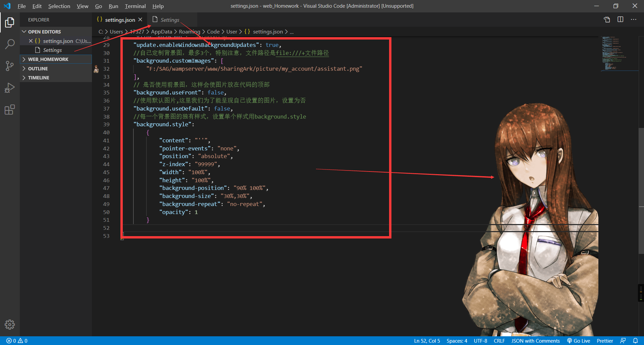Open the editor More Actions ellipsis
The height and width of the screenshot is (345, 644).
click(634, 19)
